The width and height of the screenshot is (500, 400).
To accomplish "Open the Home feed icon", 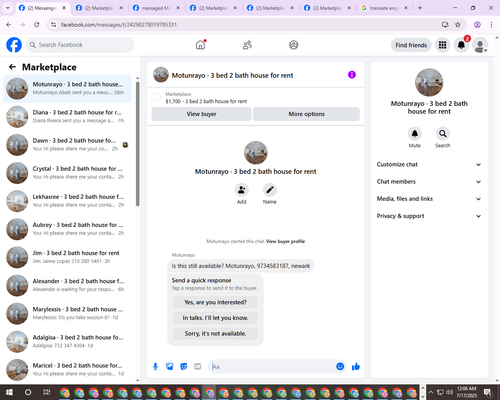I will pos(201,45).
